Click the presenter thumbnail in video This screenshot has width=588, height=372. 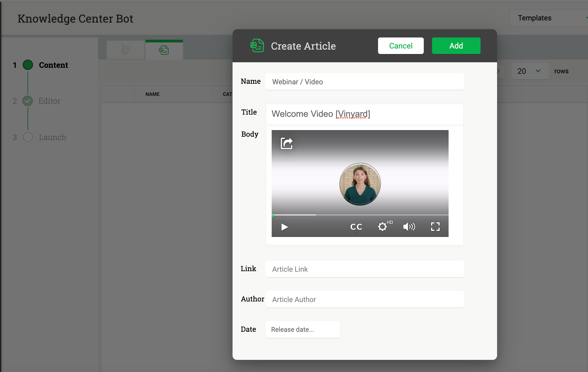click(360, 184)
